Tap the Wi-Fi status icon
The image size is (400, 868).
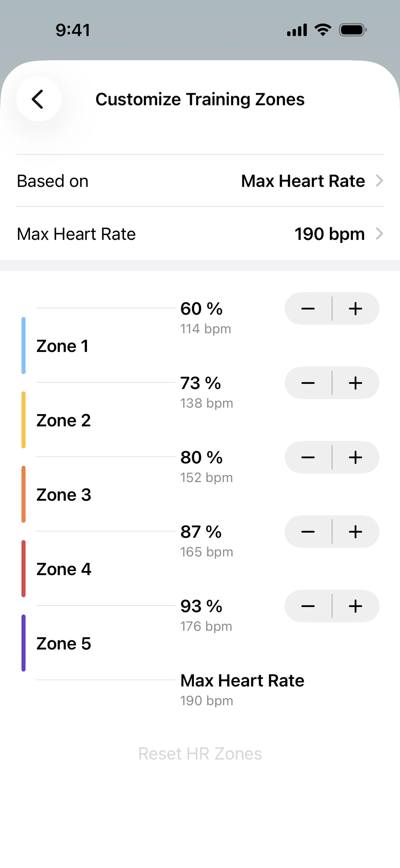pos(322,30)
